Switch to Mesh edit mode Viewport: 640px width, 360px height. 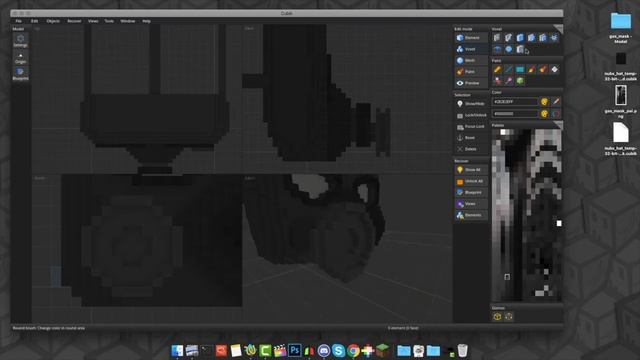click(471, 60)
